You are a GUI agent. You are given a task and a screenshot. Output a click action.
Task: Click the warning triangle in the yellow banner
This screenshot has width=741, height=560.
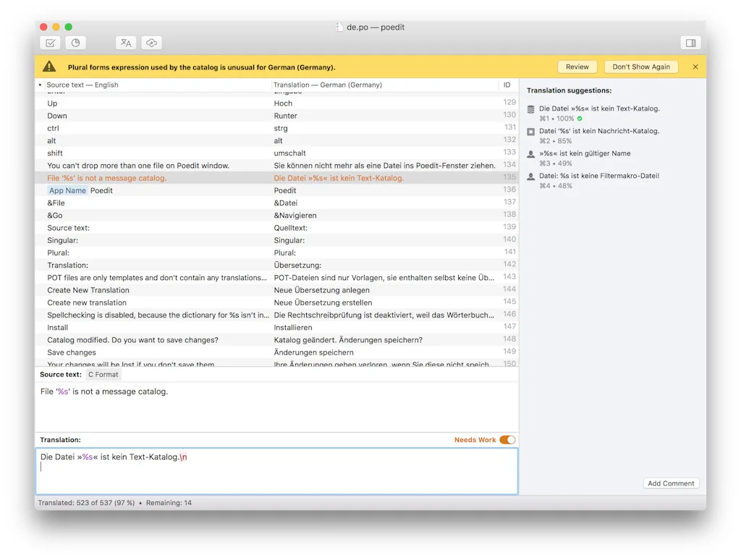click(x=49, y=66)
